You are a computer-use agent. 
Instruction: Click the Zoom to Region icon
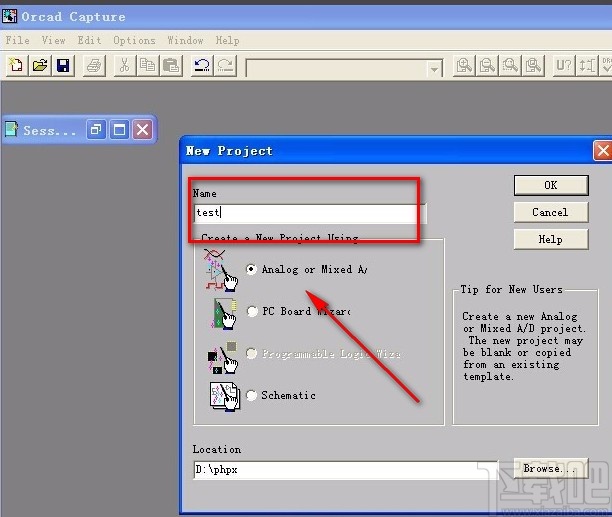pos(510,65)
